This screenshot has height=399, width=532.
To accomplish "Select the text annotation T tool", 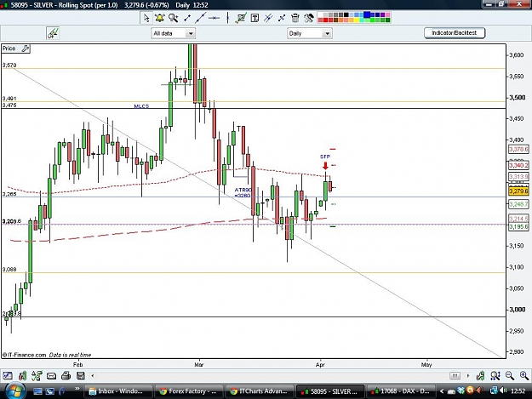I will (x=255, y=18).
